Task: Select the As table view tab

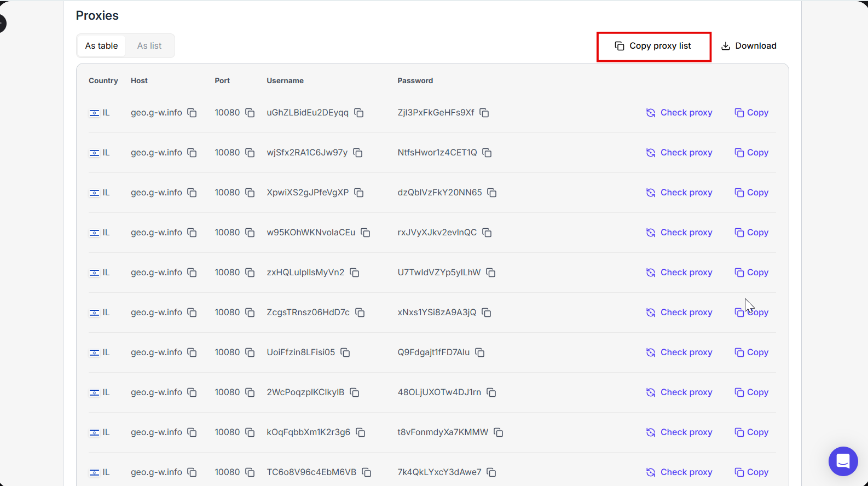Action: coord(101,46)
